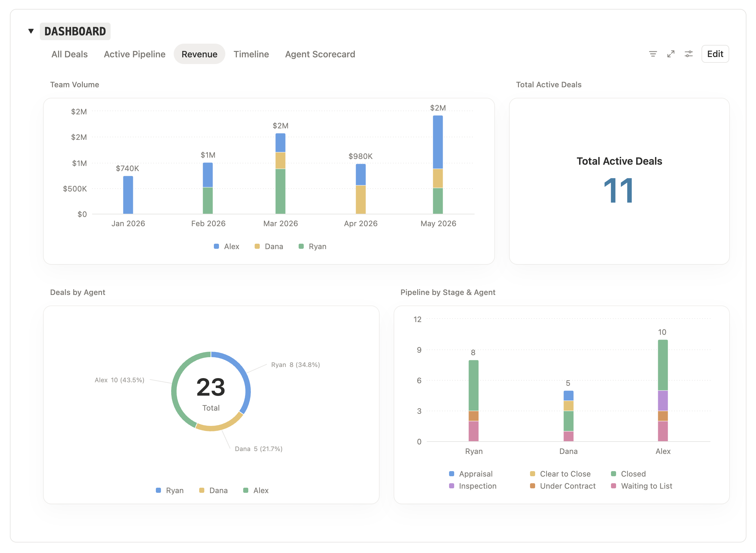Toggle Dana in Deals by Agent legend
The height and width of the screenshot is (553, 756).
213,490
